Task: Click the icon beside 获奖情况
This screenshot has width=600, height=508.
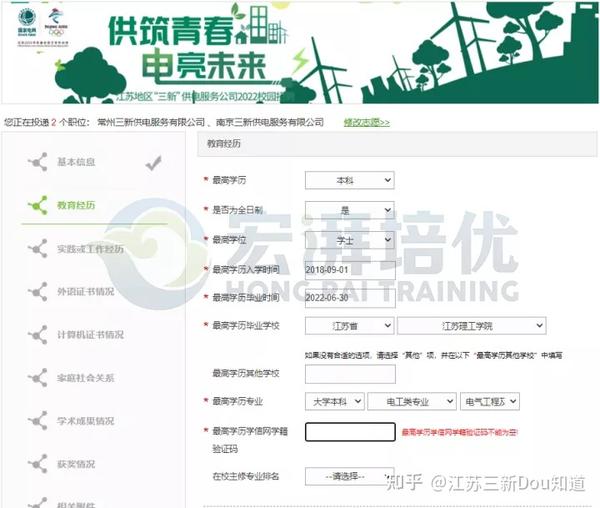Action: click(x=38, y=464)
